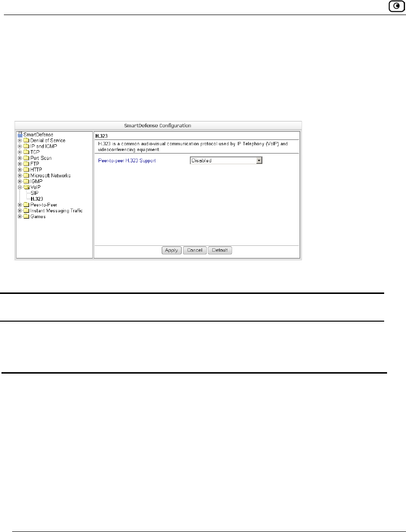Image resolution: width=406 pixels, height=532 pixels.
Task: Expand the Microsoft Networks node
Action: pyautogui.click(x=20, y=175)
